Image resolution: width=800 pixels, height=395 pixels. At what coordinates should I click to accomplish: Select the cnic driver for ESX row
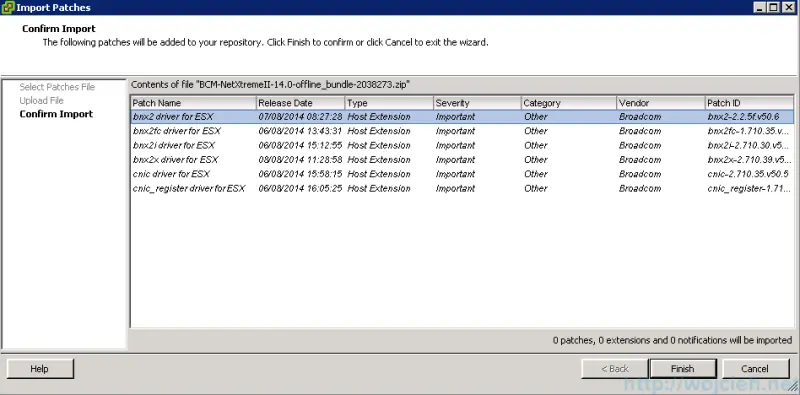(462, 174)
